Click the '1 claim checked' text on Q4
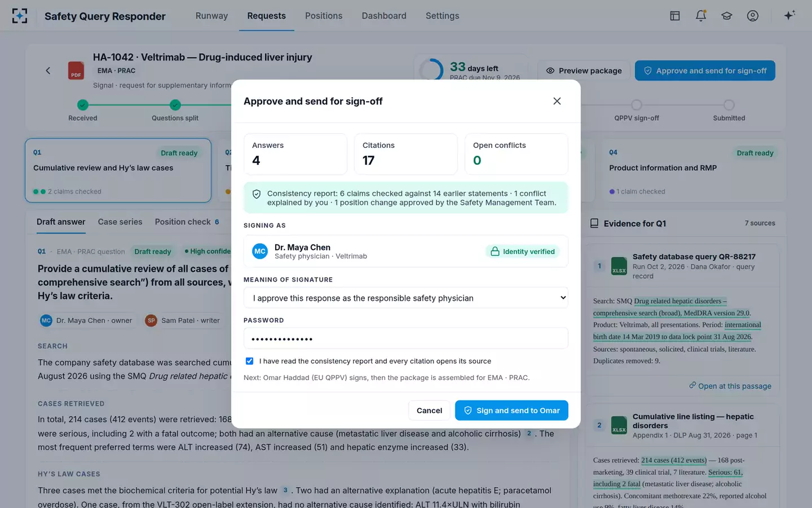Viewport: 812px width, 508px height. [641, 191]
